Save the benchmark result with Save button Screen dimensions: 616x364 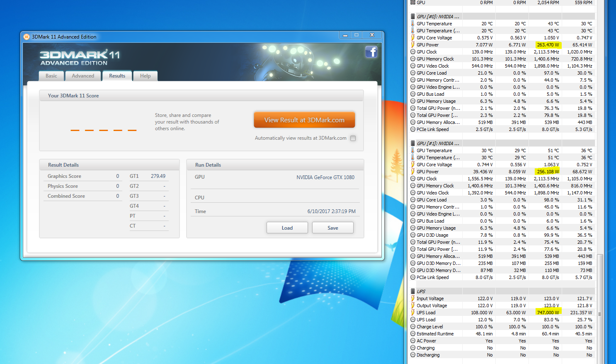[x=332, y=228]
